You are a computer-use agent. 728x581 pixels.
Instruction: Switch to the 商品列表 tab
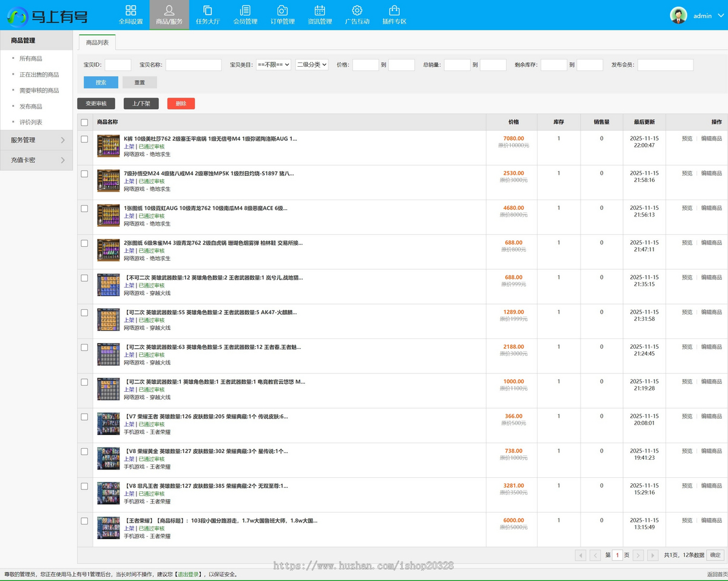pos(98,42)
